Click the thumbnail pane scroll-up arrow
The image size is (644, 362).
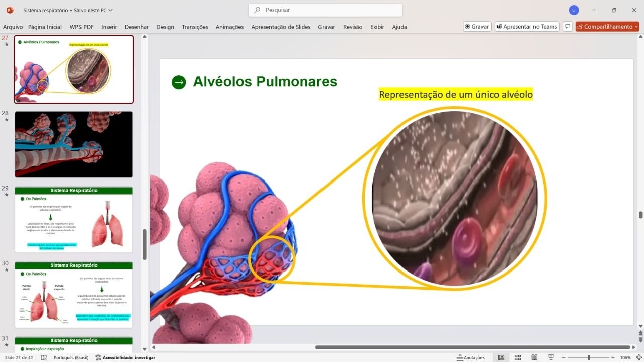(x=145, y=37)
